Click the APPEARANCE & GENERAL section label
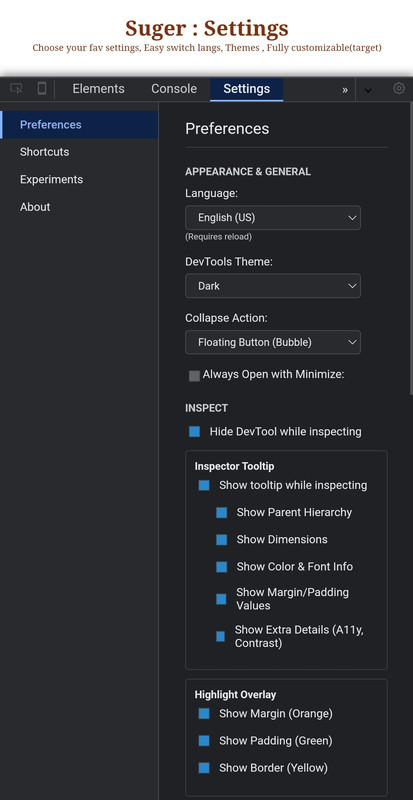The image size is (413, 800). [248, 172]
